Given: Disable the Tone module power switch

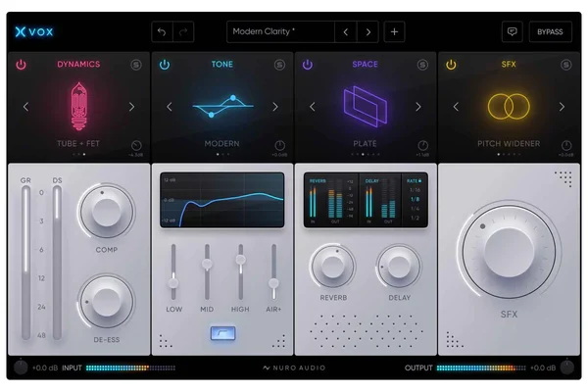Looking at the screenshot, I should pos(165,66).
